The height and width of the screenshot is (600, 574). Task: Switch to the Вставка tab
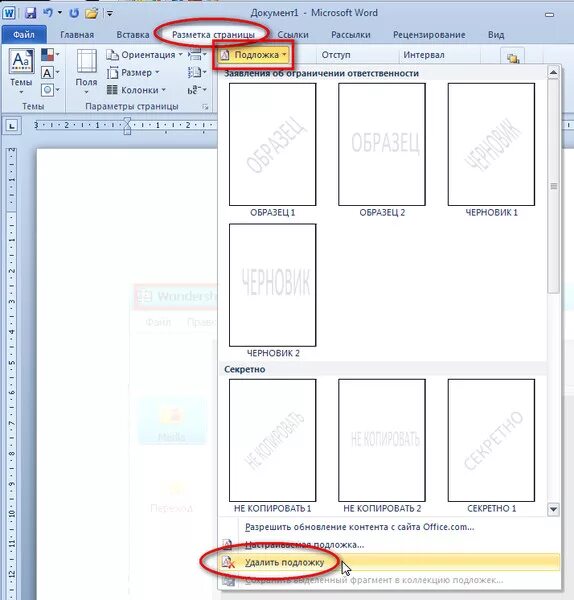tap(133, 35)
